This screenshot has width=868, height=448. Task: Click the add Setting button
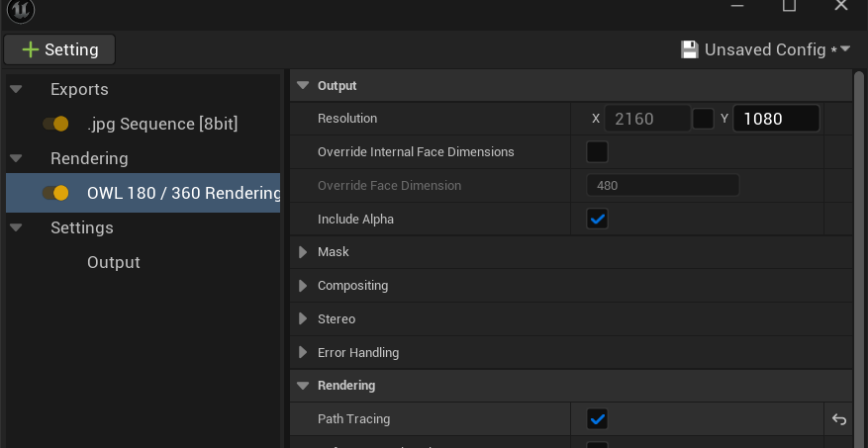click(x=59, y=49)
